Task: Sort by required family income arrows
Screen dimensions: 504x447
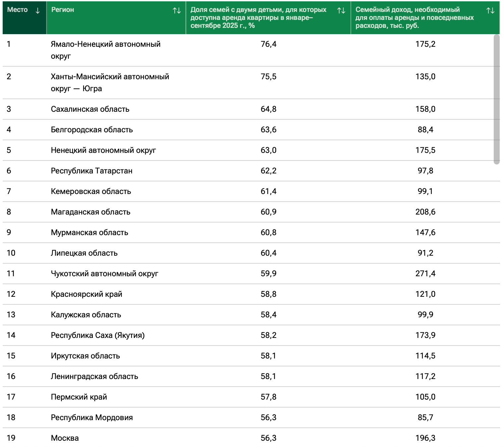Action: (x=490, y=11)
